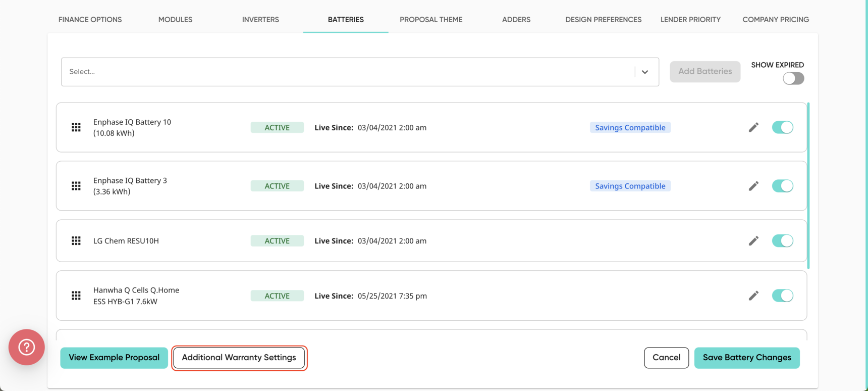Click drag handle for Enphase IQ Battery 10
This screenshot has width=868, height=391.
point(76,127)
